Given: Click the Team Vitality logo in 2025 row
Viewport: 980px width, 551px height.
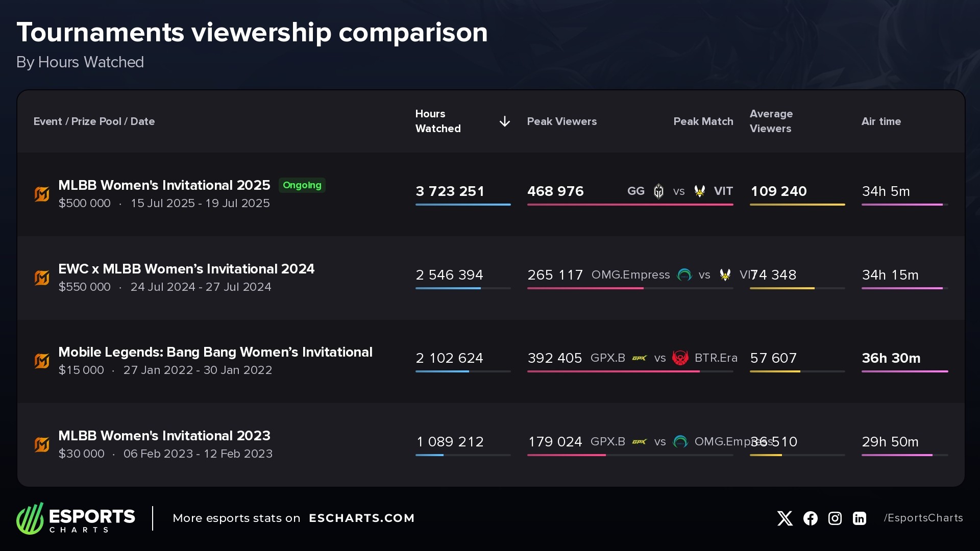Looking at the screenshot, I should [699, 191].
